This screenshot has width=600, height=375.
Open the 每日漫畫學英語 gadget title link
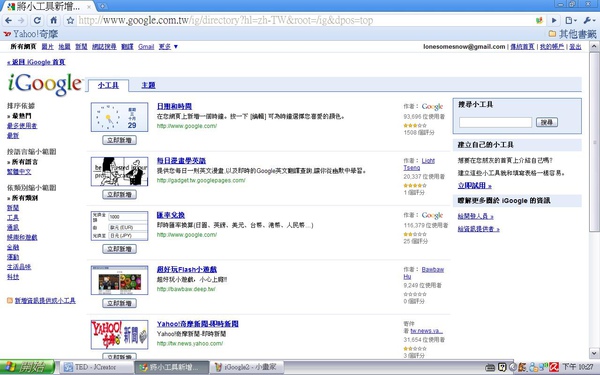[181, 161]
